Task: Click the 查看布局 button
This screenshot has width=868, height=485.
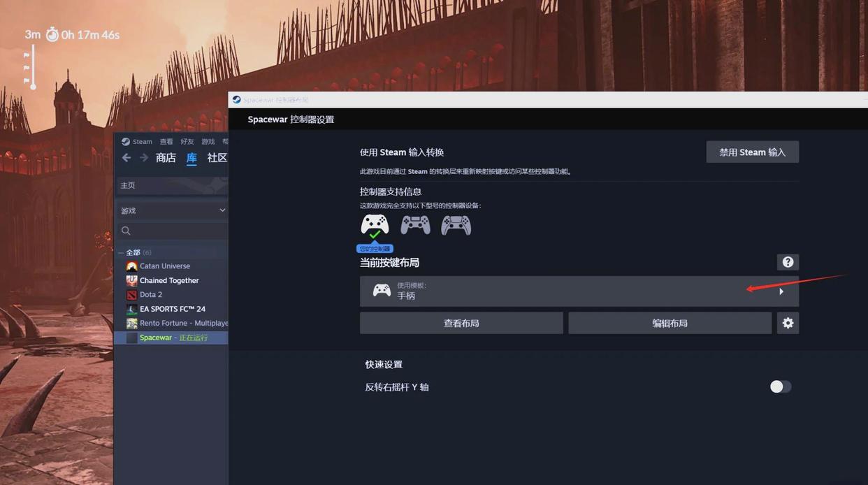Action: [461, 323]
